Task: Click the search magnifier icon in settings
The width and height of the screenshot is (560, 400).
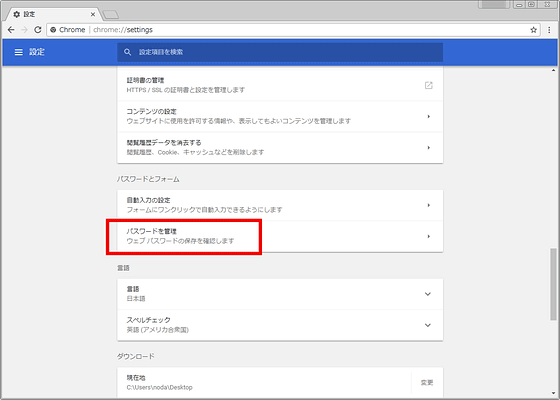Action: tap(128, 52)
